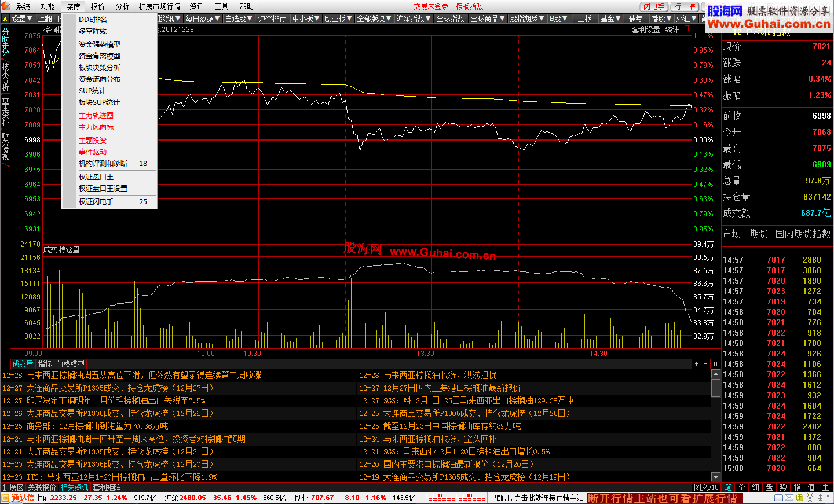Select 权证闪电手 menu entry
This screenshot has height=504, width=834.
(109, 201)
